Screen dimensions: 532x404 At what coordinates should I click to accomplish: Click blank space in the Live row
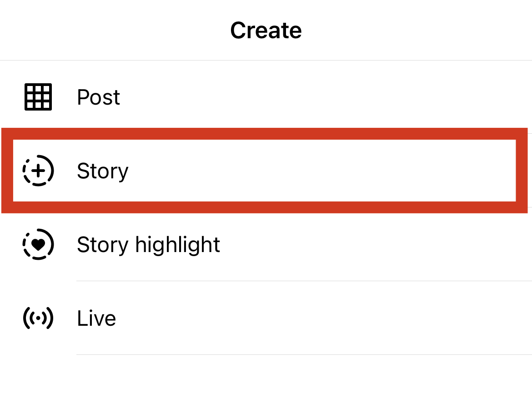tap(322, 318)
